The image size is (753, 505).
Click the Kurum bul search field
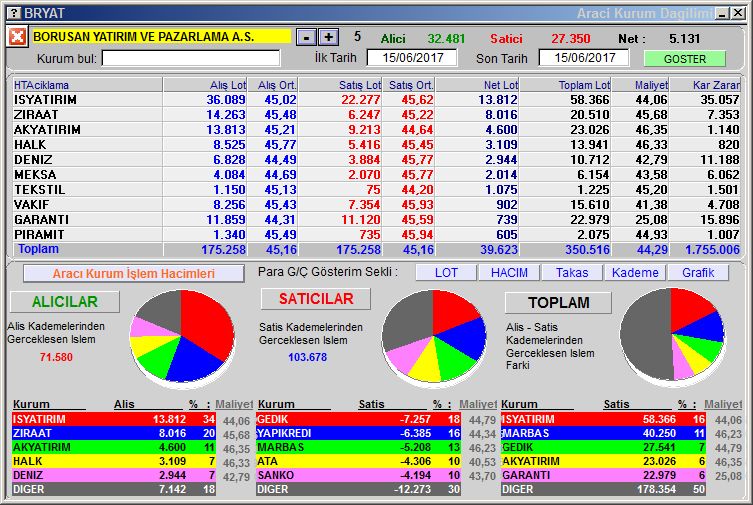[191, 58]
